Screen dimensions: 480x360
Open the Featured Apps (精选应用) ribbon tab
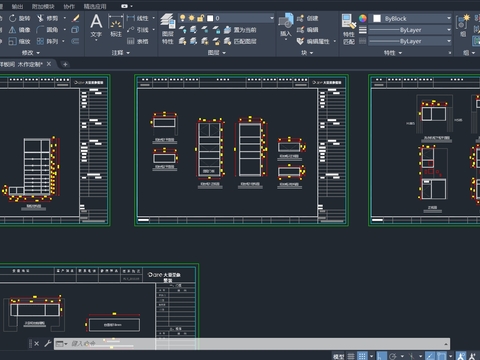coord(95,6)
